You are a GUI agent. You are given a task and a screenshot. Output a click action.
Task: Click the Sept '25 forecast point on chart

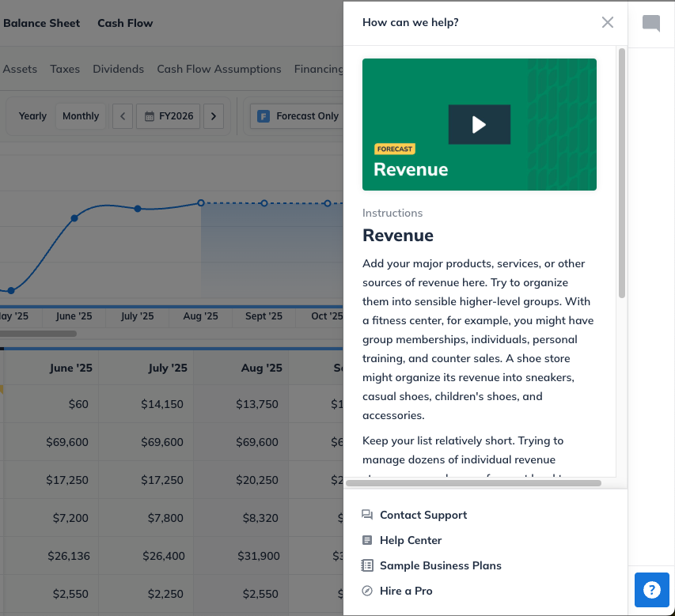tap(264, 203)
